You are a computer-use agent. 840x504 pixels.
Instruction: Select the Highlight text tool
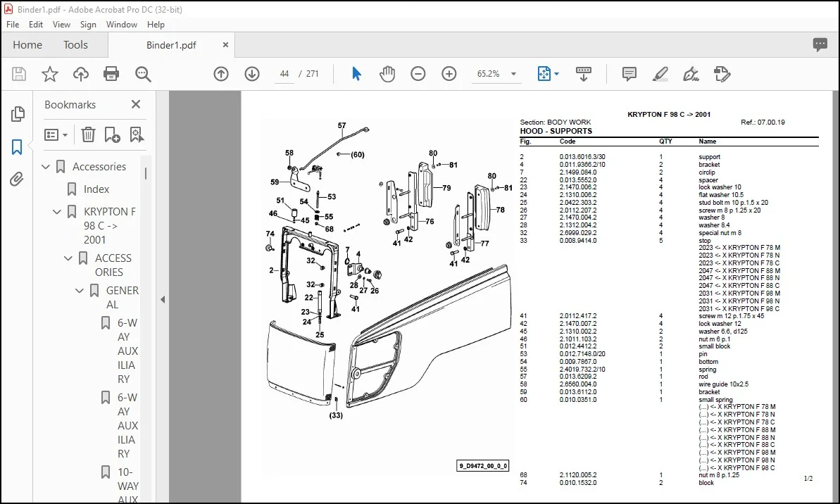pos(660,74)
